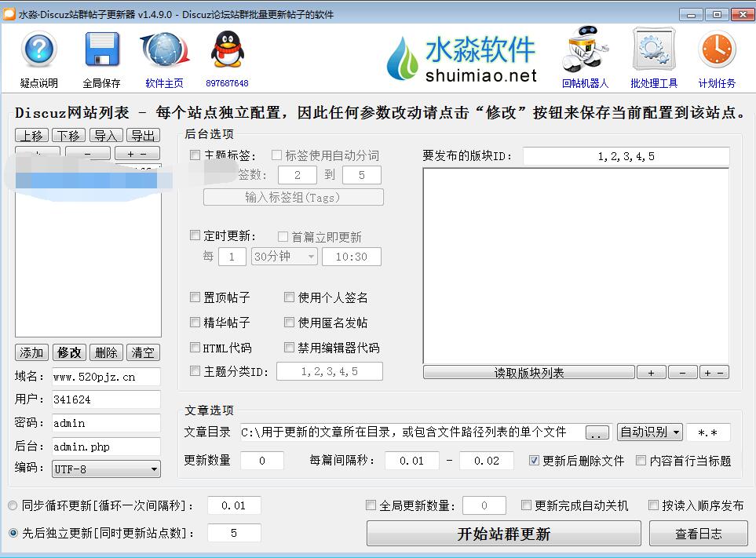Enable 更新完成自动关机 checkbox
The height and width of the screenshot is (558, 756).
click(526, 505)
